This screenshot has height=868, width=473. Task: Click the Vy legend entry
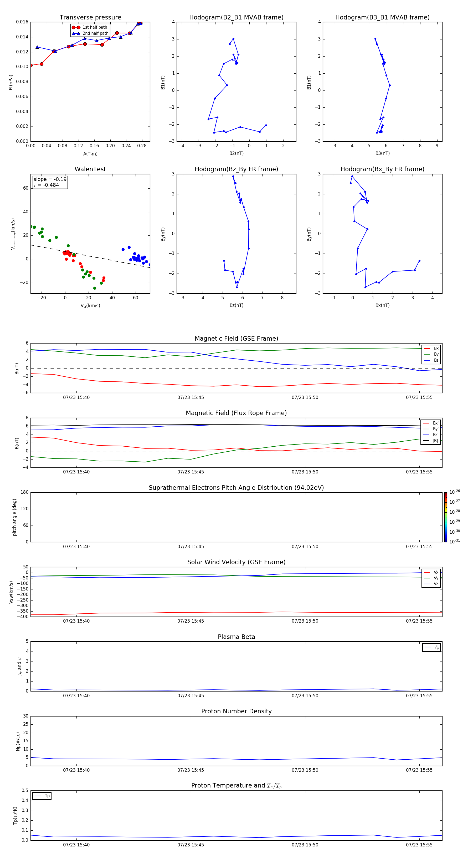(x=431, y=578)
